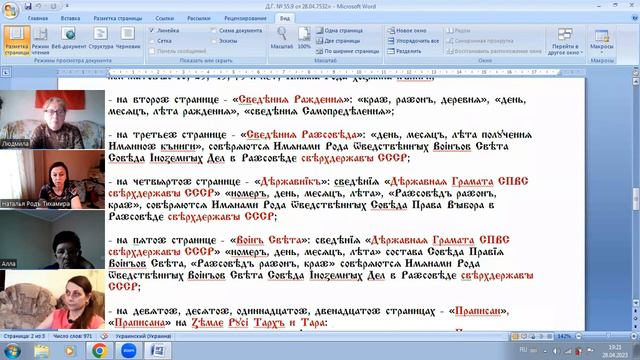The width and height of the screenshot is (640, 360).
Task: Toggle the ruler button above vertical scrollbar
Action: (x=636, y=72)
